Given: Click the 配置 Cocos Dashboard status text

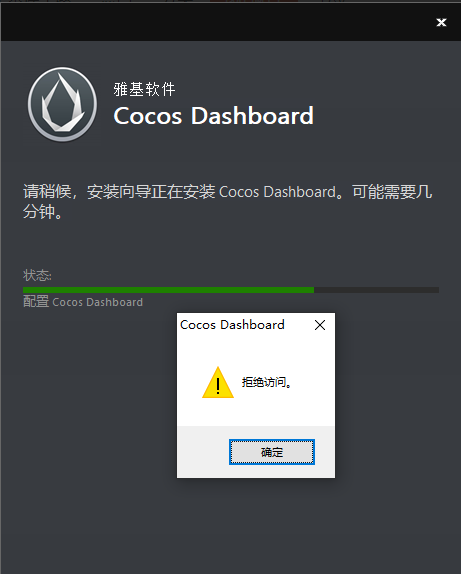Looking at the screenshot, I should click(x=83, y=302).
